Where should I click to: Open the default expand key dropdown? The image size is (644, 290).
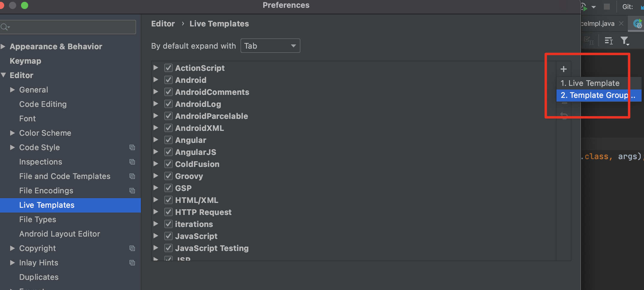[270, 46]
